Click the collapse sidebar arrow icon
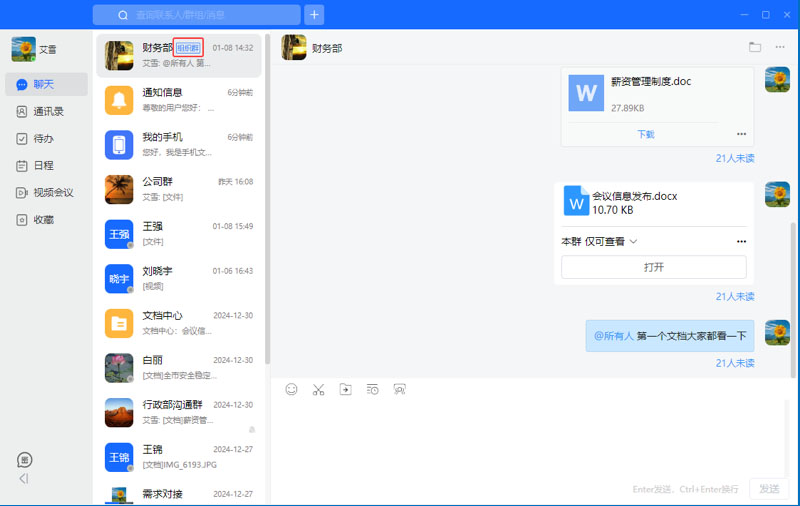The height and width of the screenshot is (506, 800). coord(24,479)
